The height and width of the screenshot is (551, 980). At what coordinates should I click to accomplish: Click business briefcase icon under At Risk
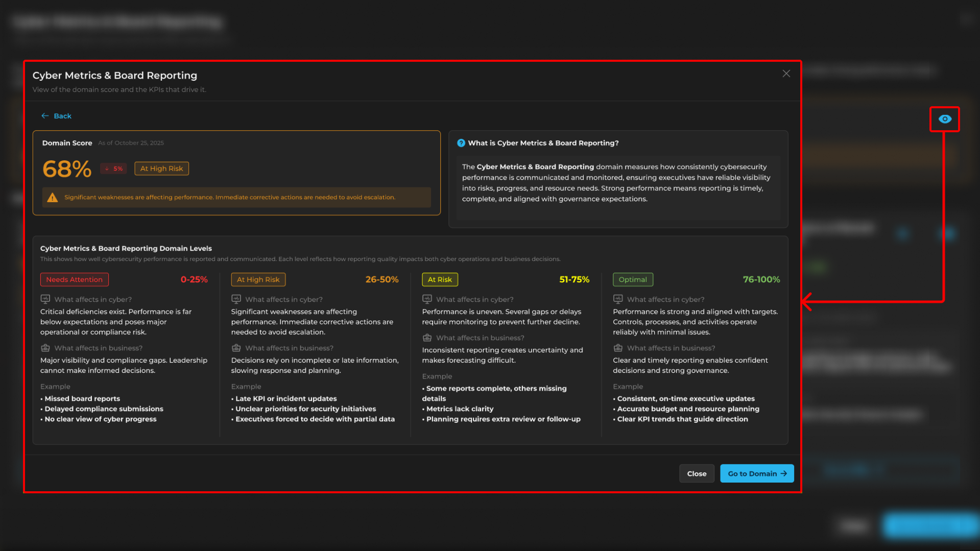(427, 338)
